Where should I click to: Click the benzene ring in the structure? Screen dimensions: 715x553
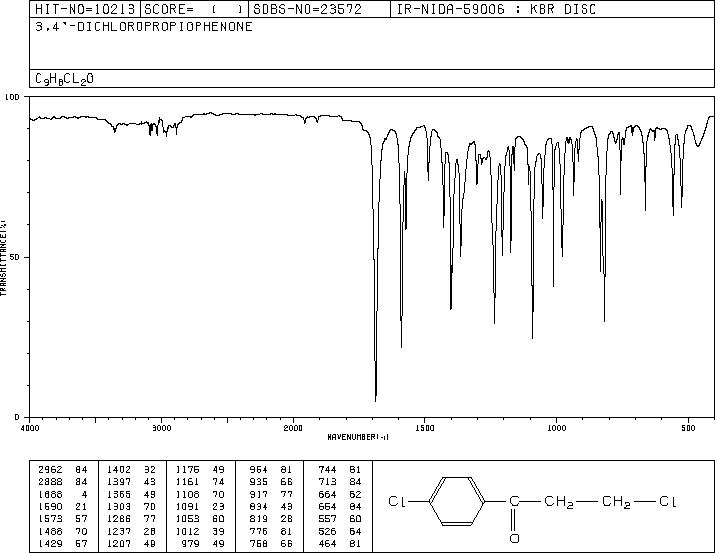coord(457,501)
